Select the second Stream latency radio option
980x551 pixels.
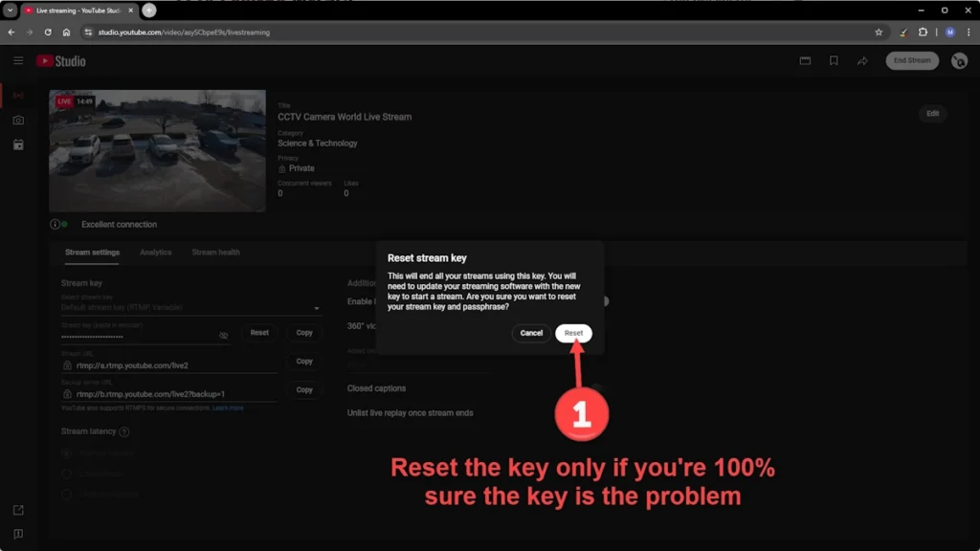click(x=66, y=474)
